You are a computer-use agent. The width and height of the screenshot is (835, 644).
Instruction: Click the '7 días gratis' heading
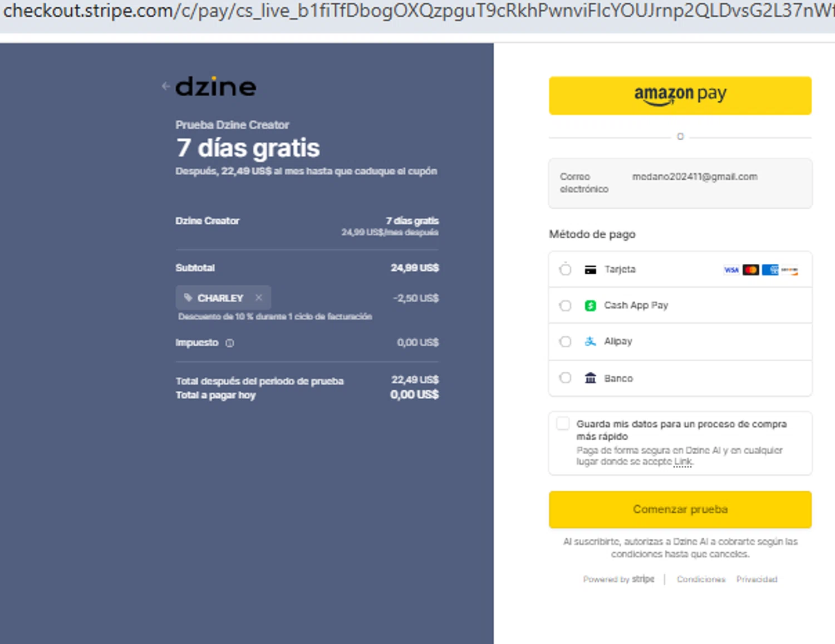click(248, 148)
